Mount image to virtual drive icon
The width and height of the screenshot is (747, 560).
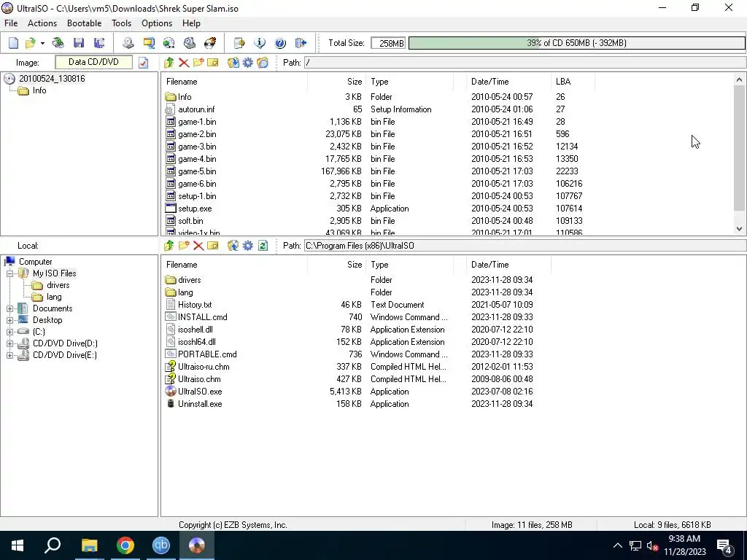(190, 43)
